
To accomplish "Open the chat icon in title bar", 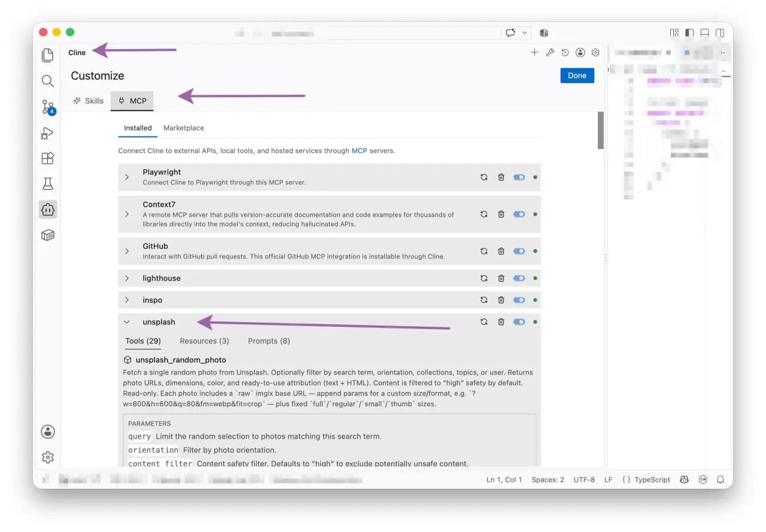I will pos(510,33).
